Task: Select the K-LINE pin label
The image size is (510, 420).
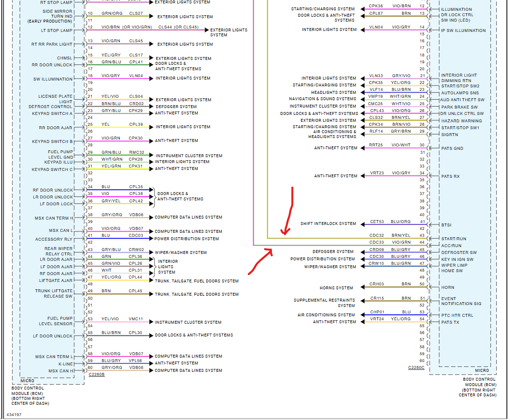Action: 66,364
